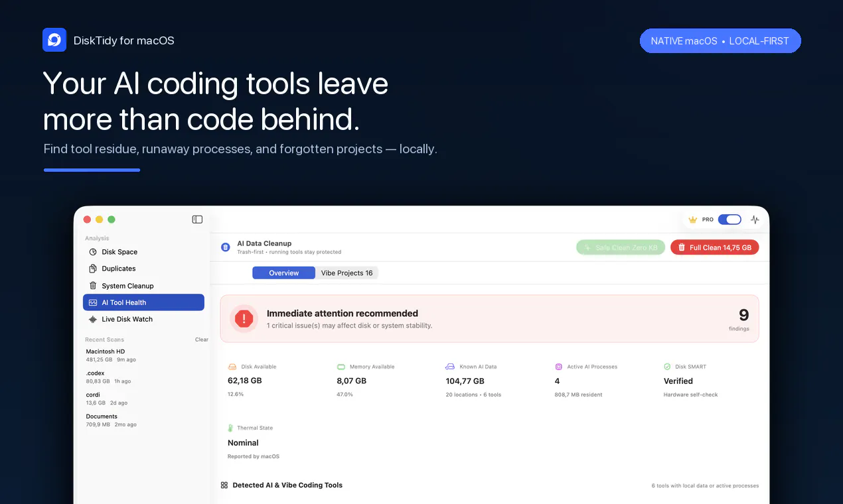Toggle the sidebar visibility icon
Screen dimensions: 843x504
tap(197, 220)
